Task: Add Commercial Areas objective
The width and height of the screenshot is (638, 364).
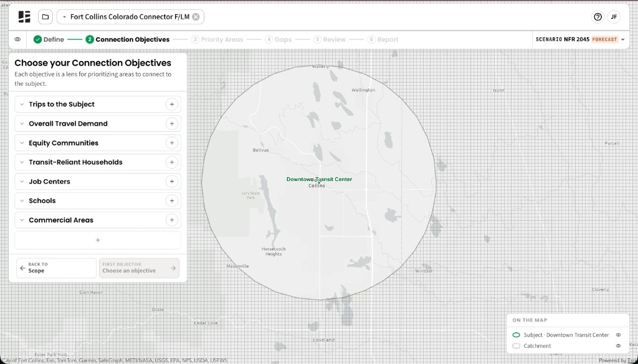Action: tap(172, 220)
